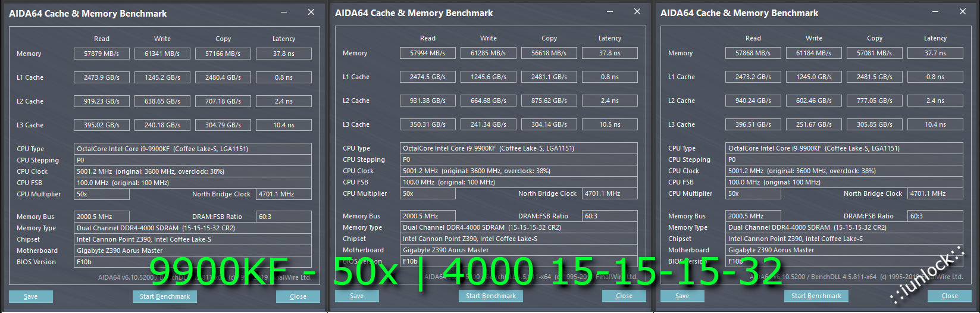Select L3 Cache Read value 350.31 GB/s
Screen dimensions: 980x313
[428, 124]
